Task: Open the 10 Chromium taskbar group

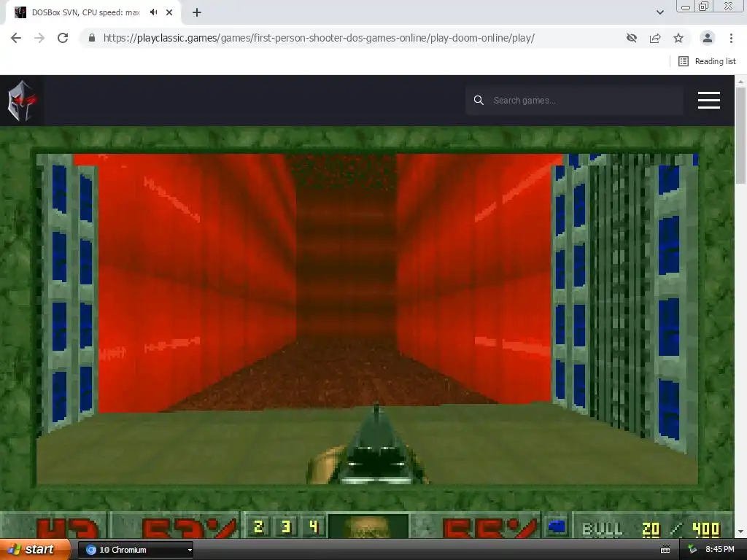Action: [x=135, y=550]
